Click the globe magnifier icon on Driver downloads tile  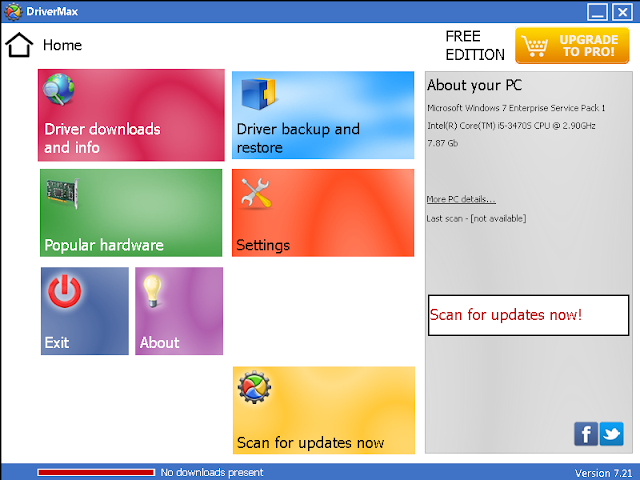(59, 89)
